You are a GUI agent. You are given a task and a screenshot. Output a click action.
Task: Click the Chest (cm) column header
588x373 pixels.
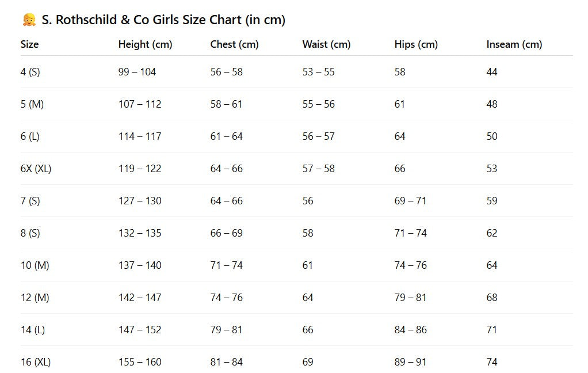coord(234,44)
